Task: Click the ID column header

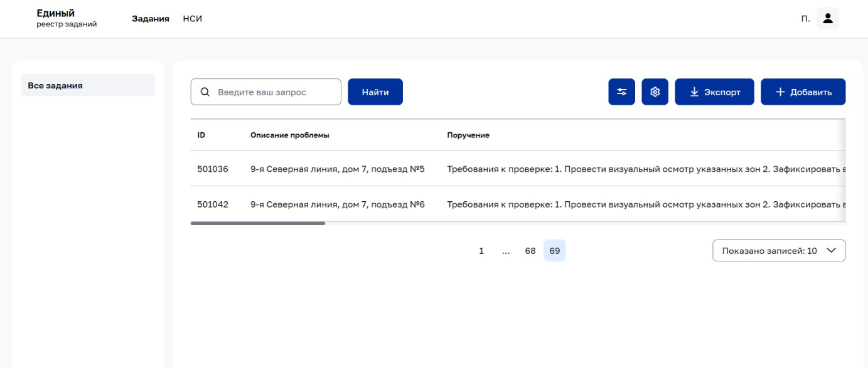Action: pos(201,135)
